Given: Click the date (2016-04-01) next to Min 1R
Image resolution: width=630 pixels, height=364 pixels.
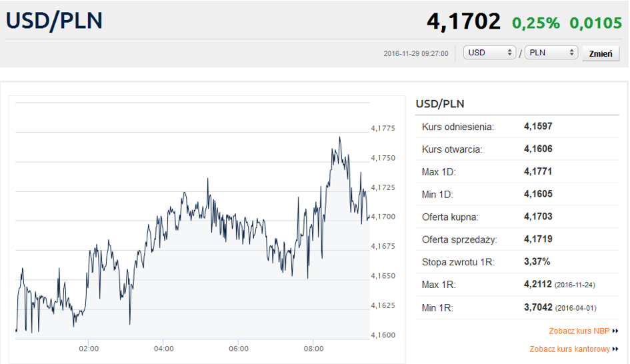Looking at the screenshot, I should [x=576, y=308].
